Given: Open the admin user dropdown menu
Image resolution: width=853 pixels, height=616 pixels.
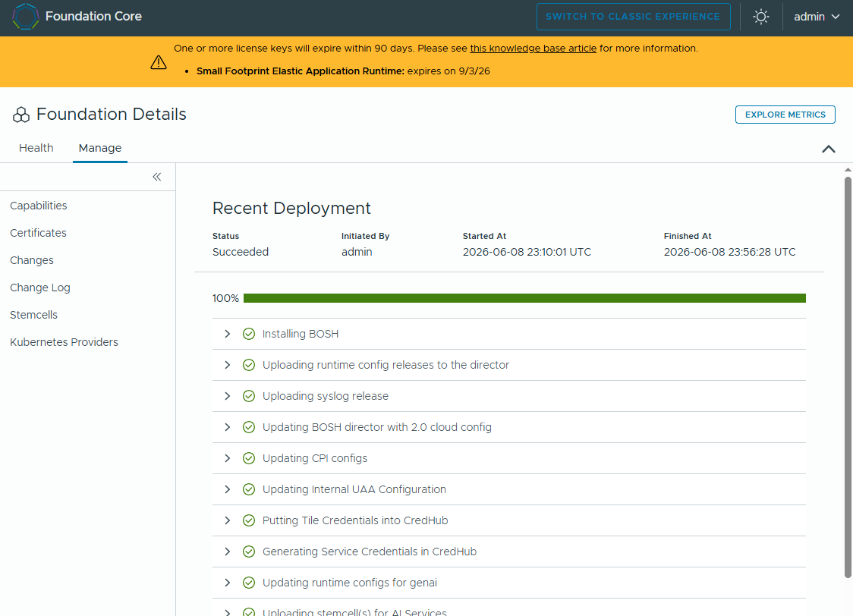Looking at the screenshot, I should click(817, 17).
